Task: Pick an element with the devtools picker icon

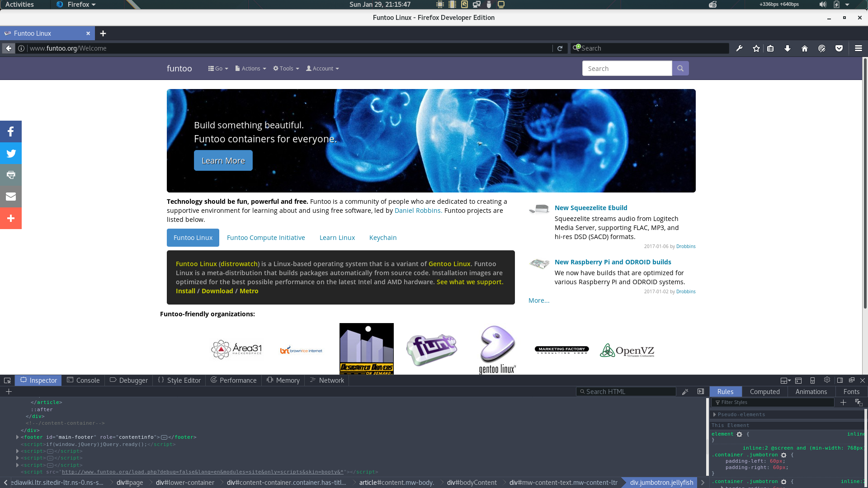Action: pyautogui.click(x=7, y=380)
